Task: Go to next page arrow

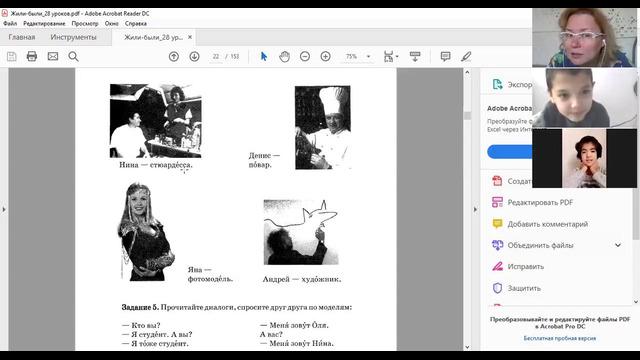Action: coord(194,56)
